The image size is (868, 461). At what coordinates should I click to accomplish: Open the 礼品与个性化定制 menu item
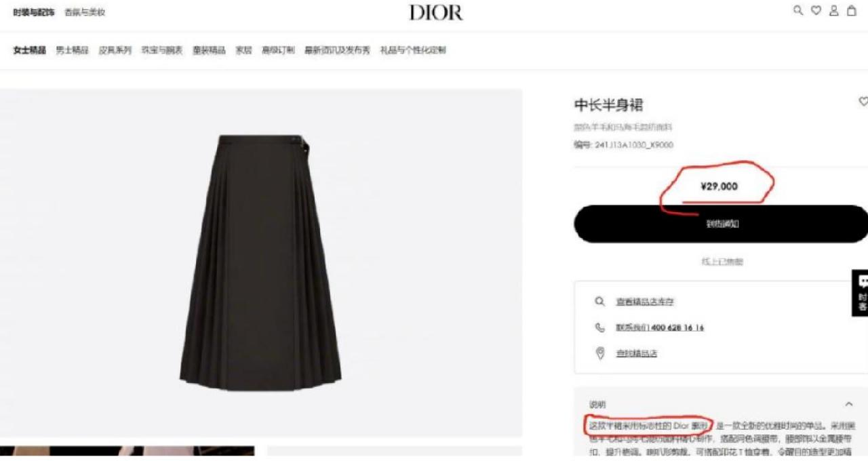(x=413, y=50)
